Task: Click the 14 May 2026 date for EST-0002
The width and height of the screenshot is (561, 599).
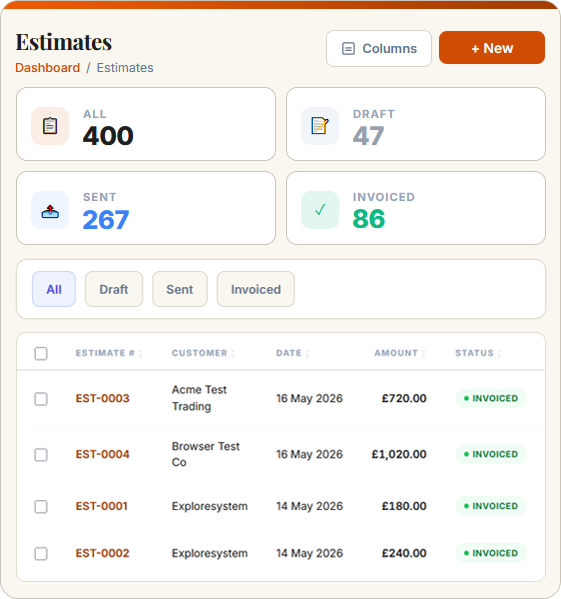Action: (310, 553)
